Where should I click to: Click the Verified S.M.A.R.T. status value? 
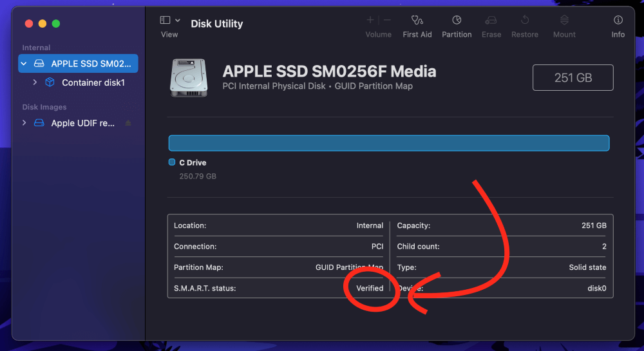coord(370,288)
